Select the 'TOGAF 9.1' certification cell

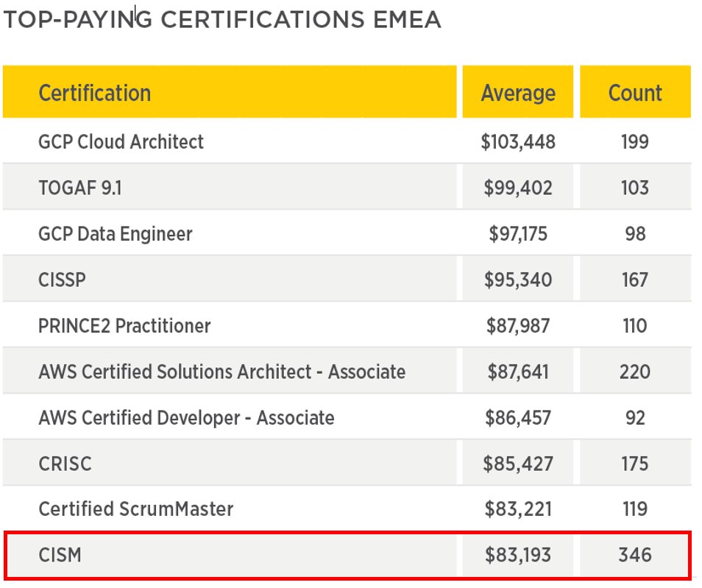(230, 188)
